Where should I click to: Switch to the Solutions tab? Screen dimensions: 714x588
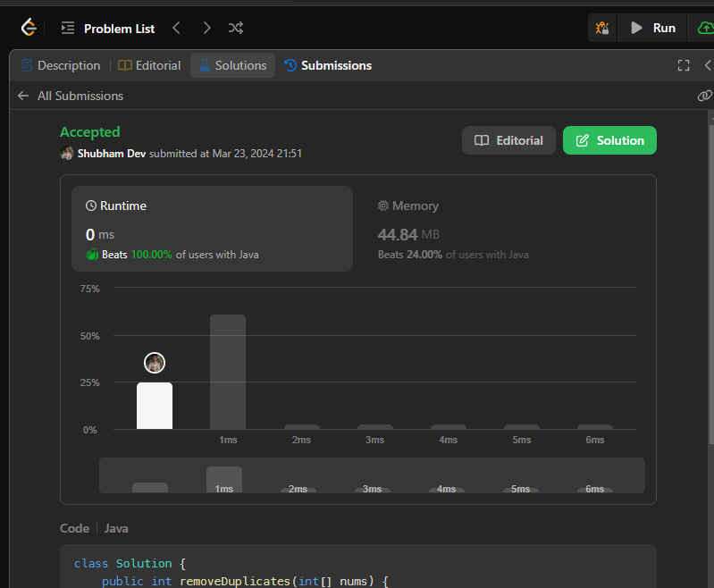(x=232, y=65)
